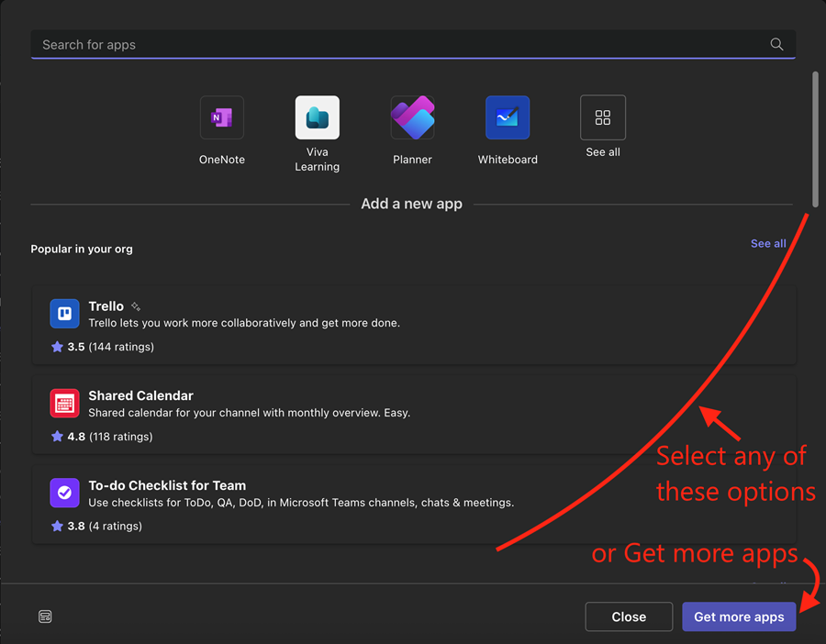Click the search magnifier icon

(x=776, y=44)
